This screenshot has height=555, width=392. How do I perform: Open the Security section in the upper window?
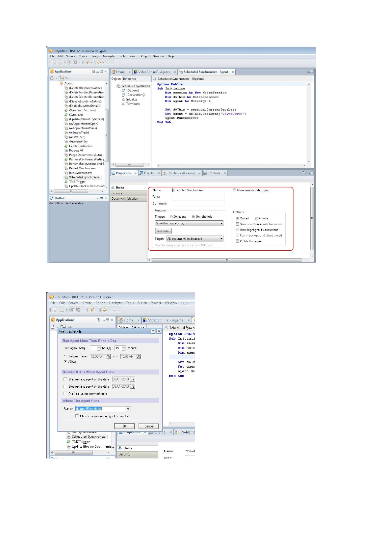pos(128,193)
